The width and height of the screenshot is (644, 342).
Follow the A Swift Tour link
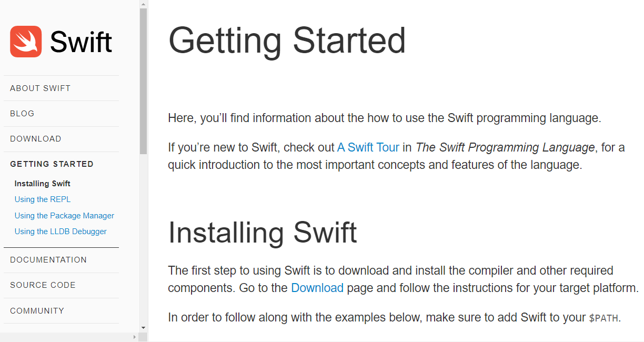click(x=368, y=147)
